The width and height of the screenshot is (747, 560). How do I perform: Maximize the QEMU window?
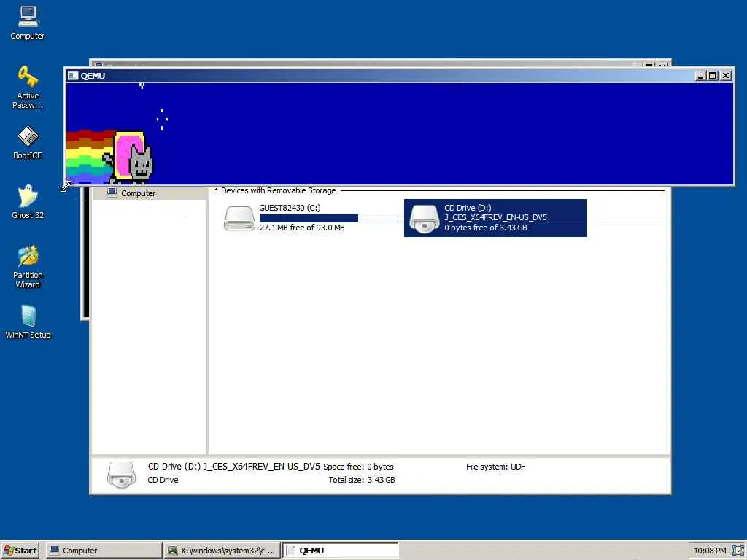pyautogui.click(x=712, y=76)
